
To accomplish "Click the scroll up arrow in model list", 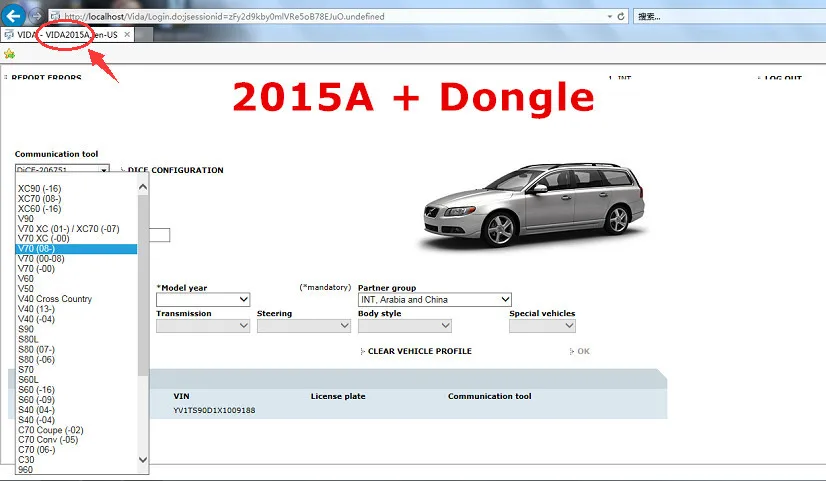I will tap(143, 187).
